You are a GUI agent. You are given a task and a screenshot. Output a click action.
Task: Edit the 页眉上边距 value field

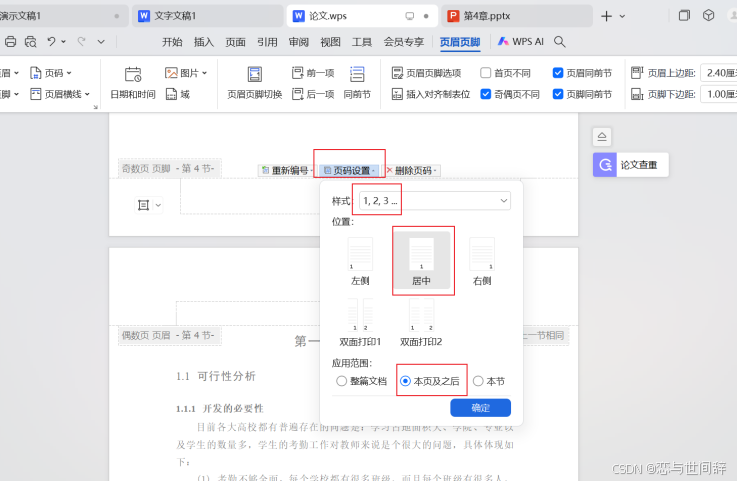tap(719, 73)
